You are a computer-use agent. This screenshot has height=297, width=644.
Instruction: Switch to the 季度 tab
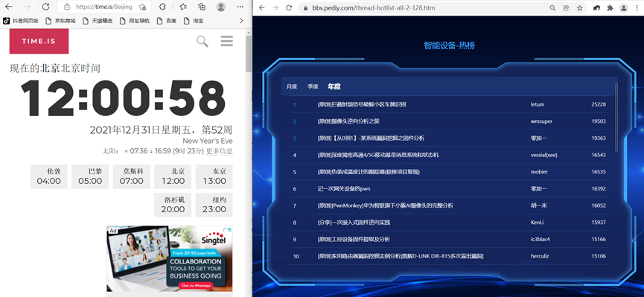click(313, 86)
